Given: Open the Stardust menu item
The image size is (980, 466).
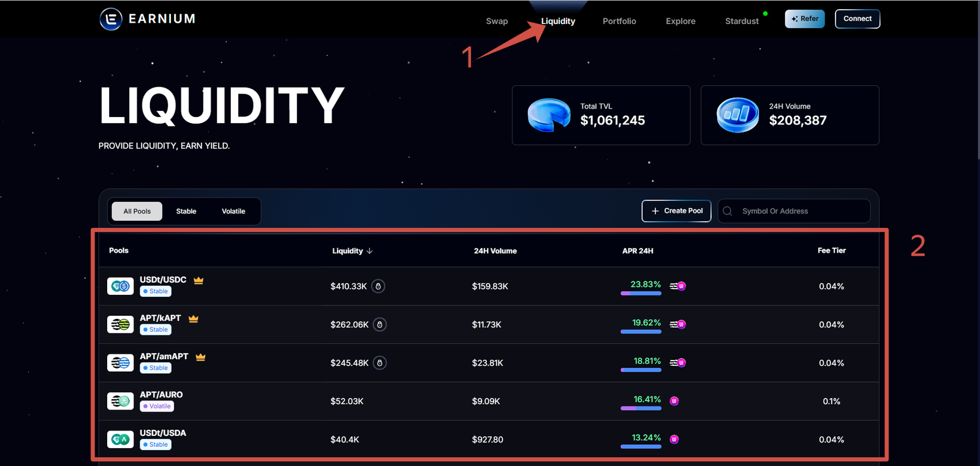Looking at the screenshot, I should [742, 21].
